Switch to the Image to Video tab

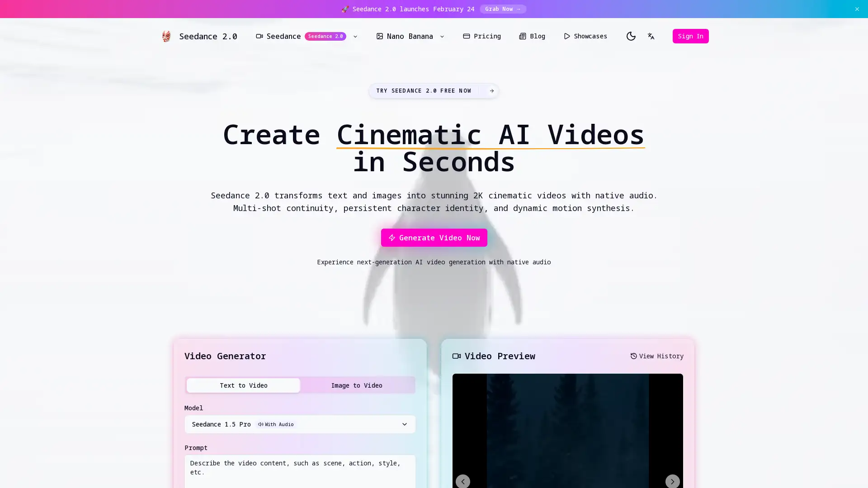click(357, 385)
